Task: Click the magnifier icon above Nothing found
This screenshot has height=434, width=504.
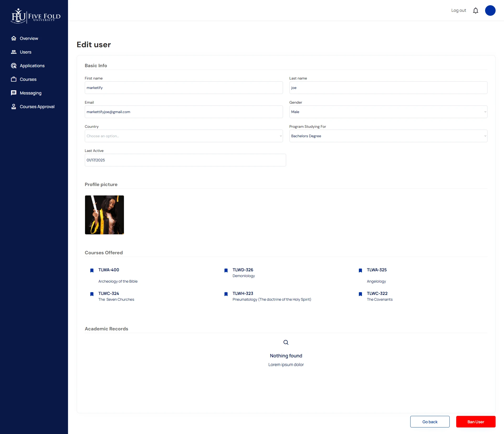Action: click(286, 342)
